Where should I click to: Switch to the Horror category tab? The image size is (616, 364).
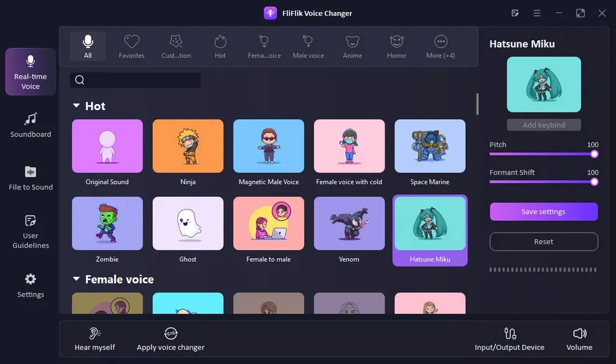pos(396,46)
